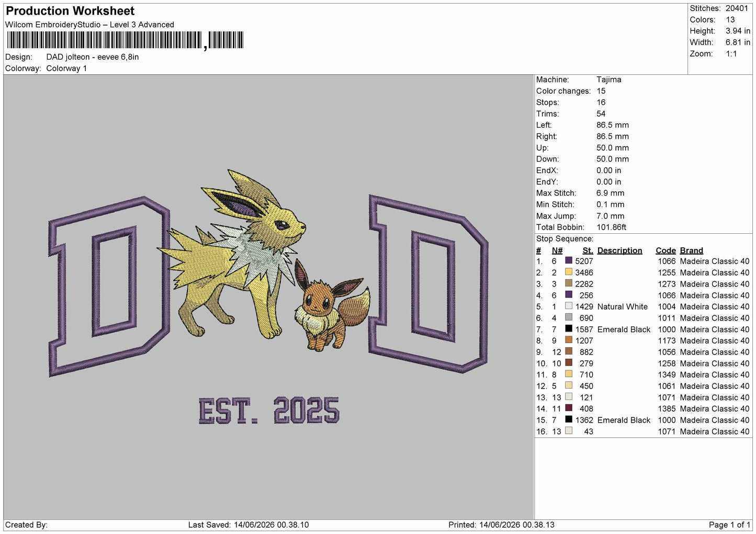756x534 pixels.
Task: Click the Trims value '54'
Action: (601, 113)
